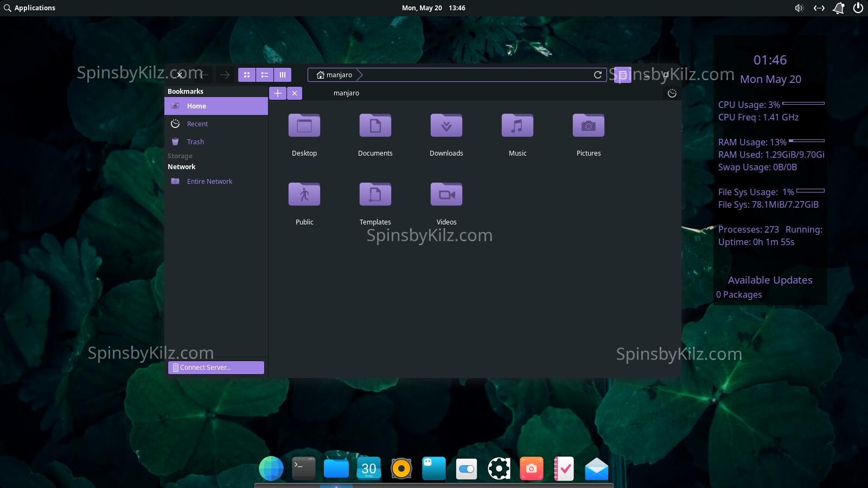
Task: Select Recent in the Bookmarks sidebar
Action: 197,124
